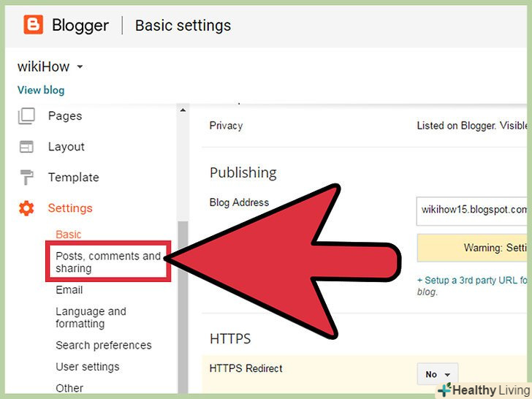Click the Listed on Blogger privacy value

[x=471, y=126]
